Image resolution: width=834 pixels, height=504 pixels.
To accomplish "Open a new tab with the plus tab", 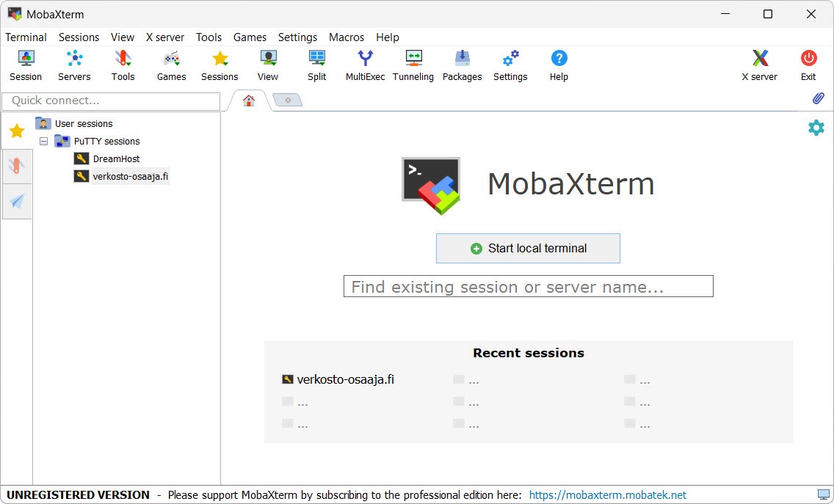I will click(x=287, y=99).
